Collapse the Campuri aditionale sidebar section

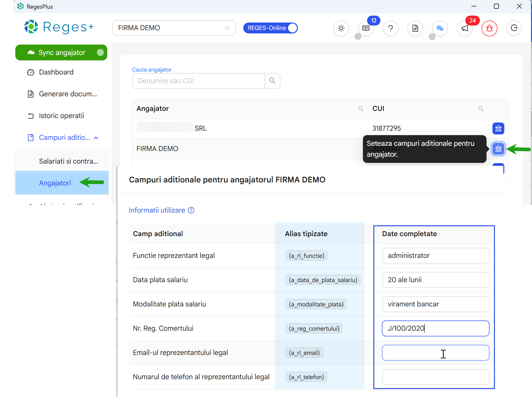pyautogui.click(x=96, y=138)
